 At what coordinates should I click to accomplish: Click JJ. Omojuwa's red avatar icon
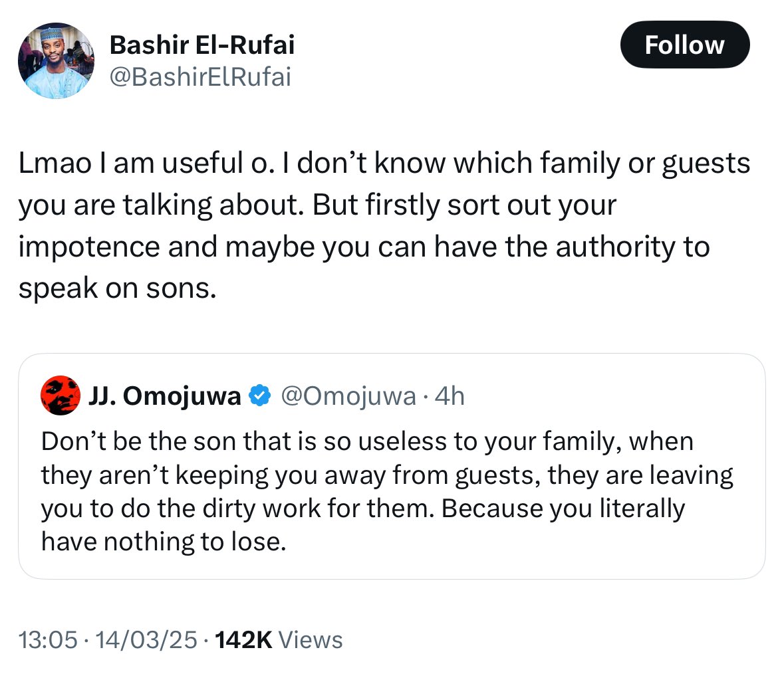61,395
